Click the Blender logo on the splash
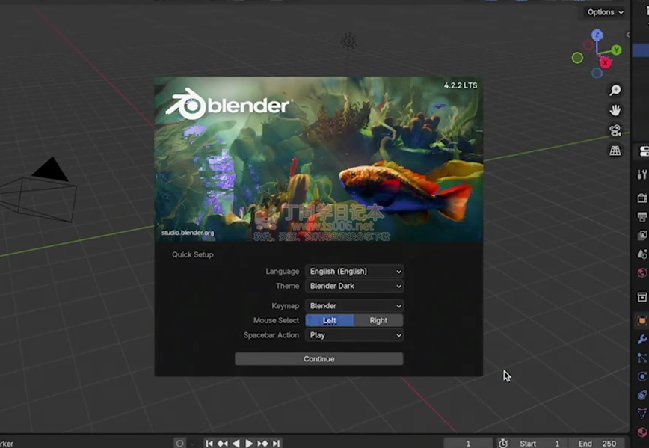 pyautogui.click(x=227, y=104)
